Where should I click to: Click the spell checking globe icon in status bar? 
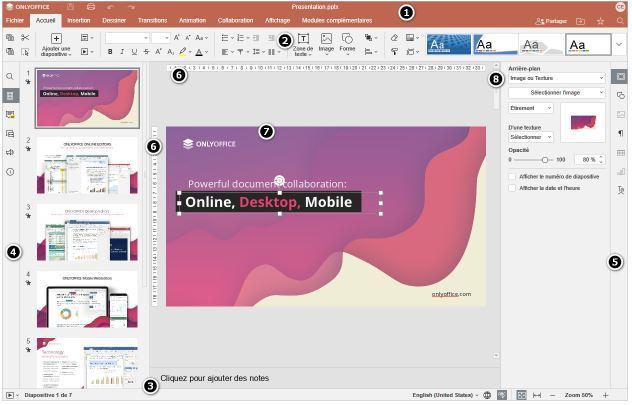487,395
